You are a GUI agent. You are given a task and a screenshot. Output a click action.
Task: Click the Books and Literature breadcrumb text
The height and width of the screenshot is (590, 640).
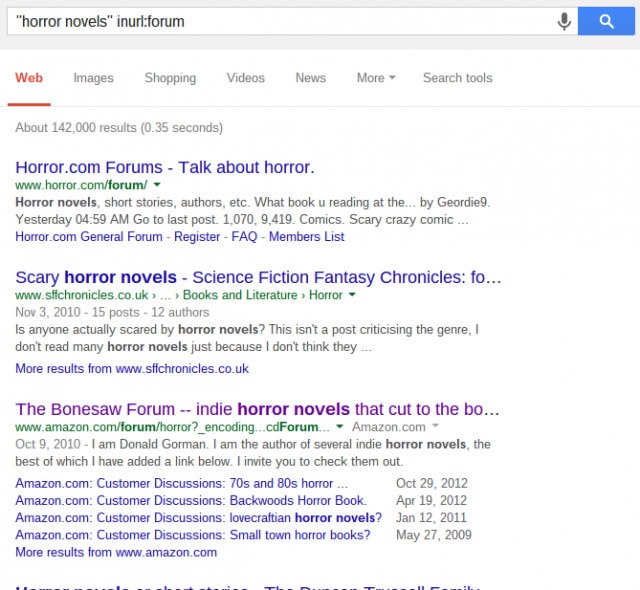pos(240,295)
